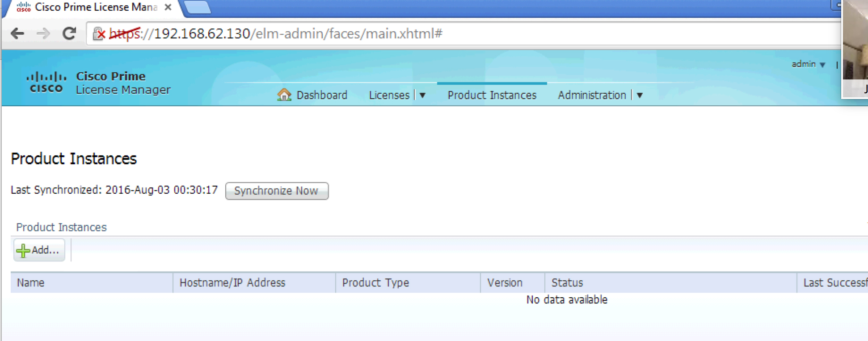This screenshot has height=341, width=868.
Task: Go back with the browser back arrow
Action: pos(17,33)
